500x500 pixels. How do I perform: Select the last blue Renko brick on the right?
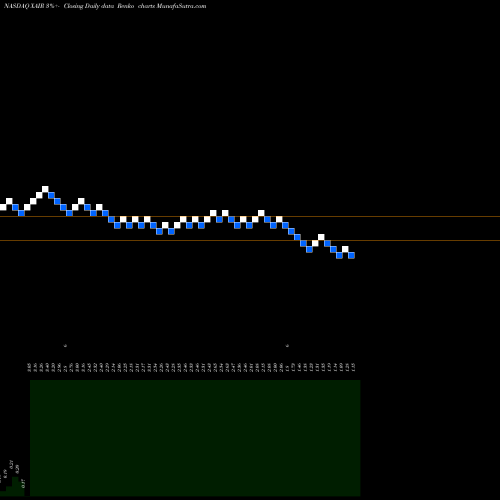tap(351, 255)
